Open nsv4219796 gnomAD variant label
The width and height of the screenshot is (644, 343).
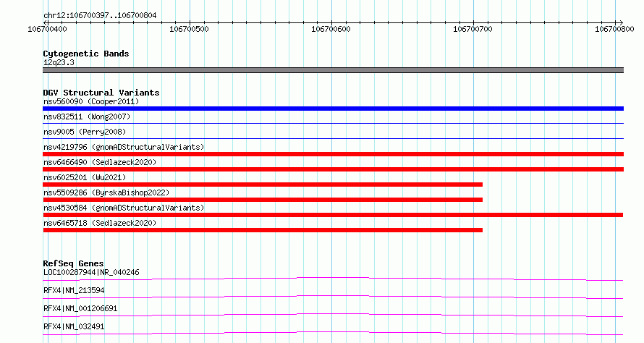point(124,147)
